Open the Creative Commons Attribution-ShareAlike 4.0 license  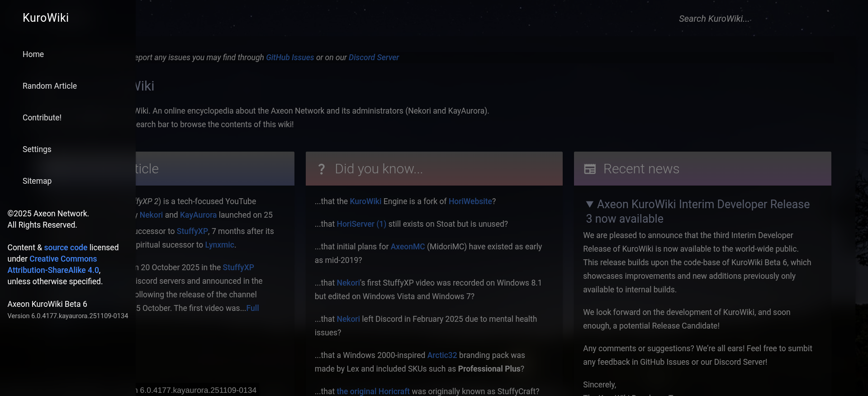click(53, 265)
